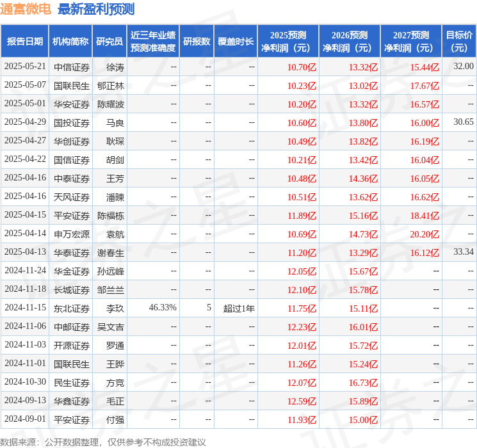Select the 中泰证券 institution cell
The width and height of the screenshot is (477, 448).
tap(72, 179)
